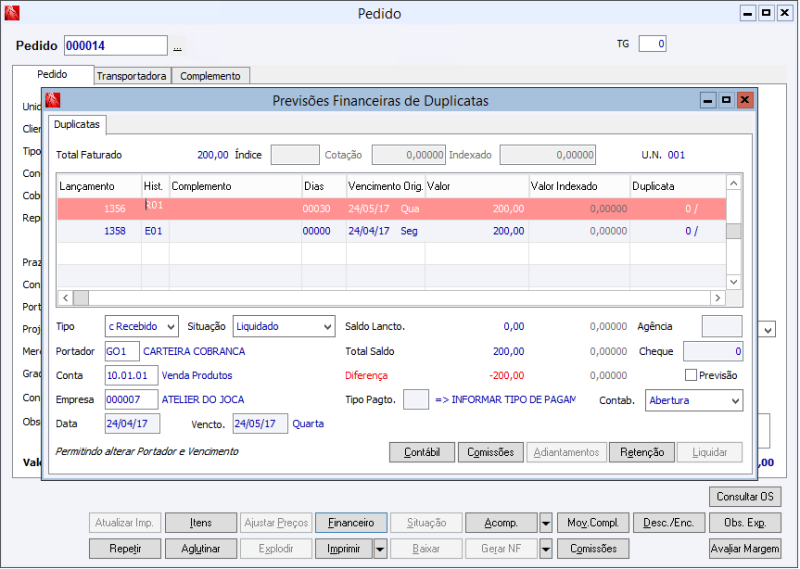Click the Consultar OS button
This screenshot has width=800, height=569.
pos(745,497)
